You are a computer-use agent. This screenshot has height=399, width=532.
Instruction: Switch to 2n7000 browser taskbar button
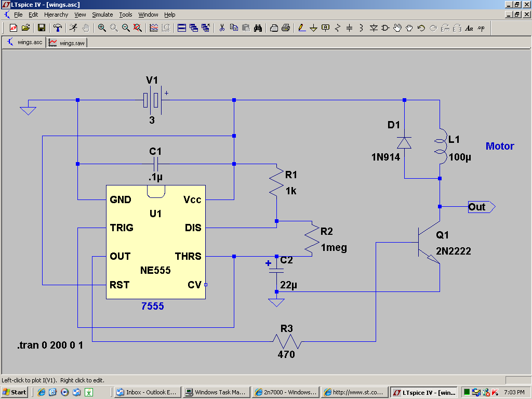pyautogui.click(x=286, y=392)
